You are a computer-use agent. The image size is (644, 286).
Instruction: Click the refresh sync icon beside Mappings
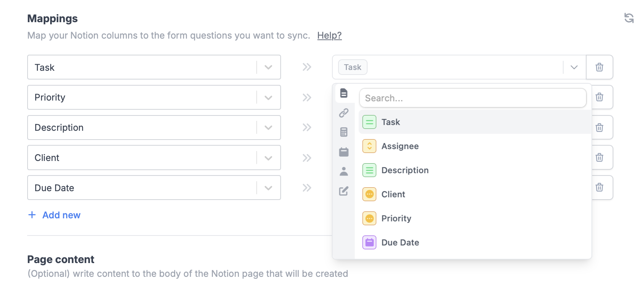629,18
